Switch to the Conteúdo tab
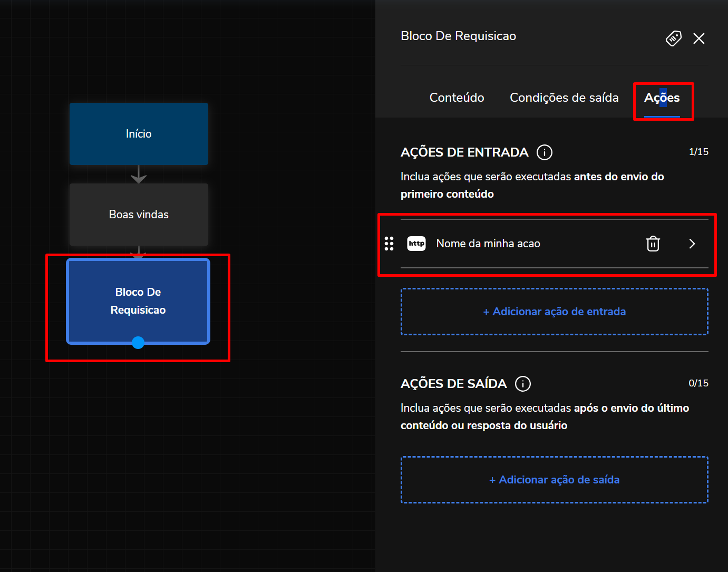728x572 pixels. click(x=457, y=98)
